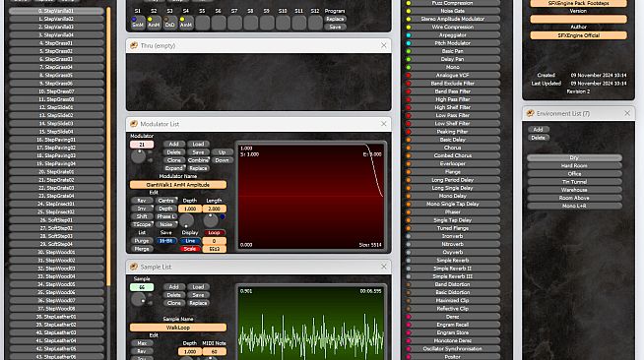Close the Environment List panel
Screen dimensions: 644x360
[x=627, y=113]
